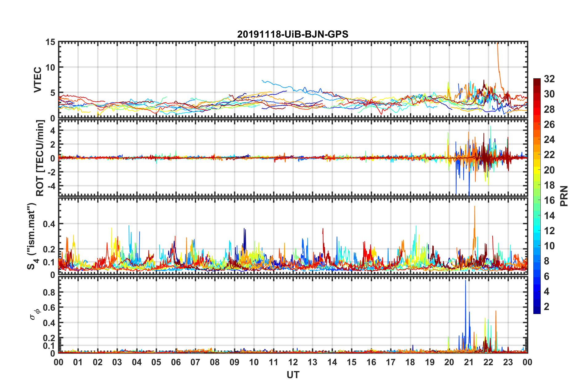Click colorbar tick value 24
Viewport: 586px width, 392px height.
[x=549, y=140]
